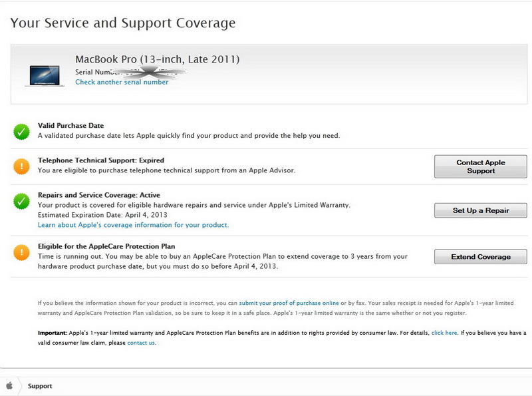Click the green checkmark for Repairs and Service Coverage
The width and height of the screenshot is (532, 396).
tap(21, 202)
